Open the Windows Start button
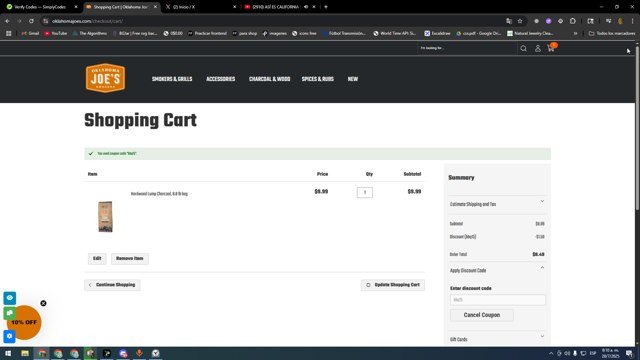The image size is (640, 360). pos(8,353)
